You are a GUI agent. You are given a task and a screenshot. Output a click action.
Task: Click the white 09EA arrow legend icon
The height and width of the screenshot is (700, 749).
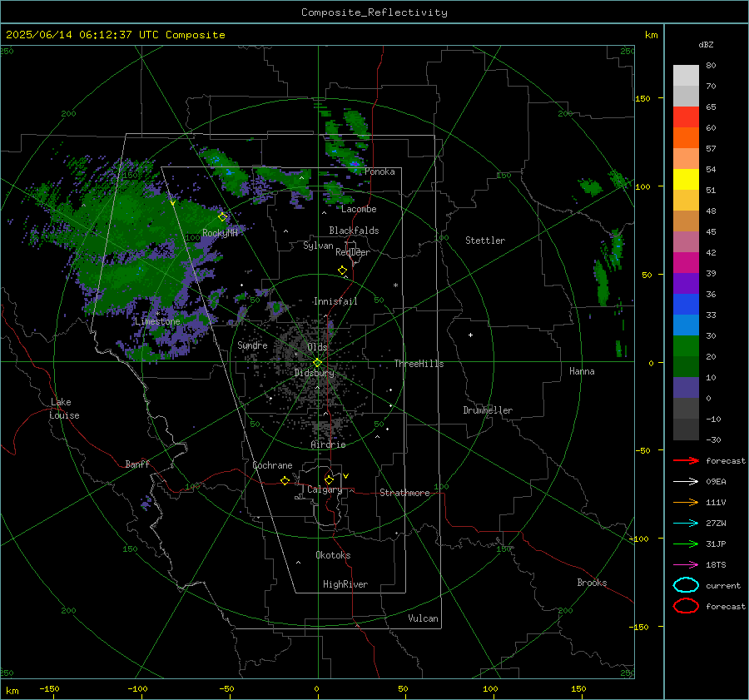coord(686,481)
